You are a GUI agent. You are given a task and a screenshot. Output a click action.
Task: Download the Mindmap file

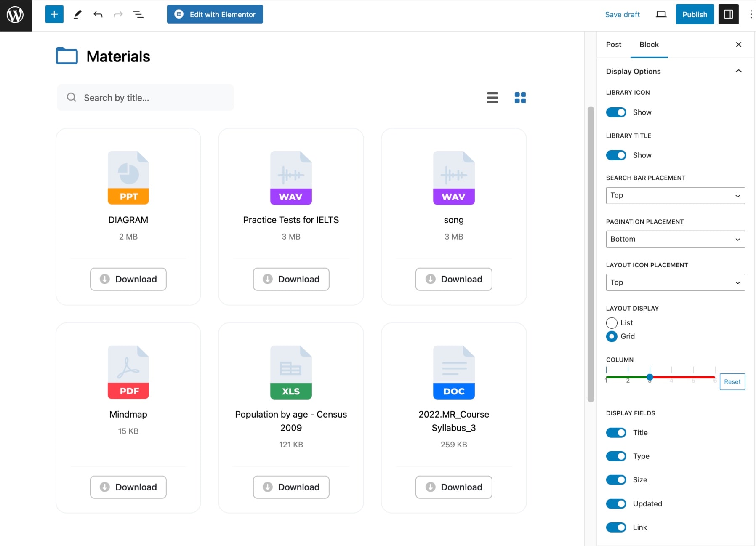[128, 487]
